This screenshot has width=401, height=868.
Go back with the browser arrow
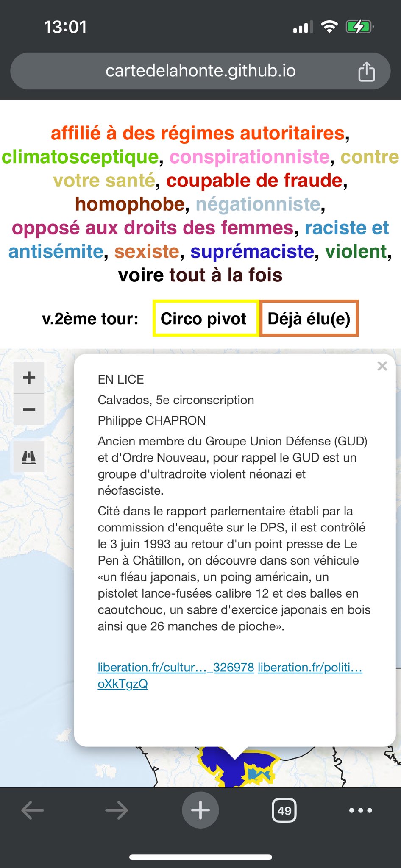[33, 810]
